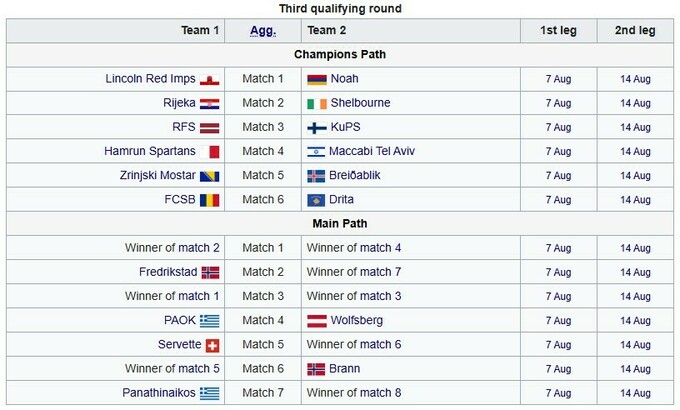The height and width of the screenshot is (410, 680).
Task: Click the Kosovo flag next to Drita
Action: 316,200
